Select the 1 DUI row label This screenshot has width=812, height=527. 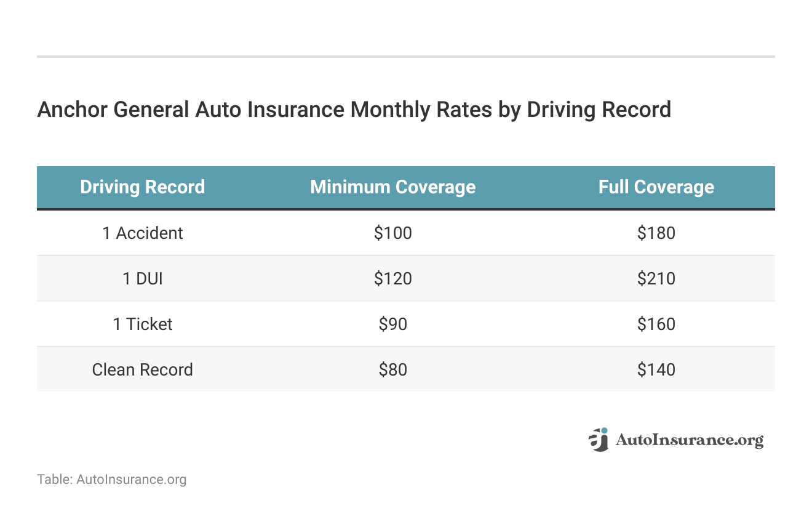pyautogui.click(x=142, y=278)
